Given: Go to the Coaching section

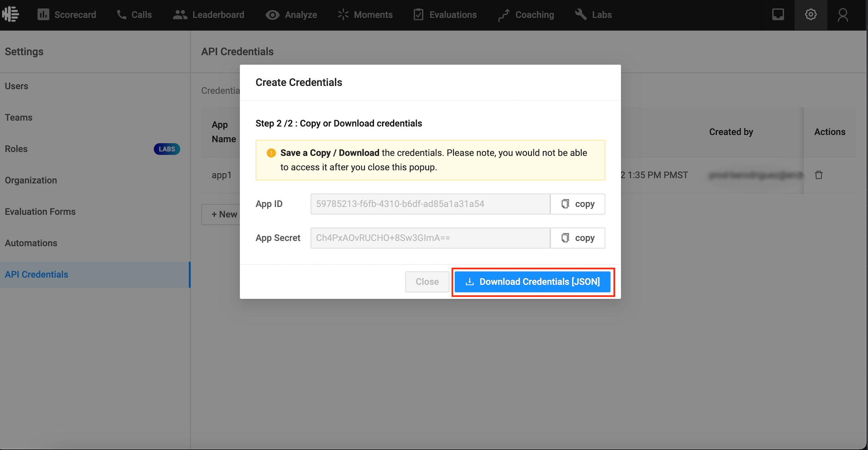Looking at the screenshot, I should (526, 15).
